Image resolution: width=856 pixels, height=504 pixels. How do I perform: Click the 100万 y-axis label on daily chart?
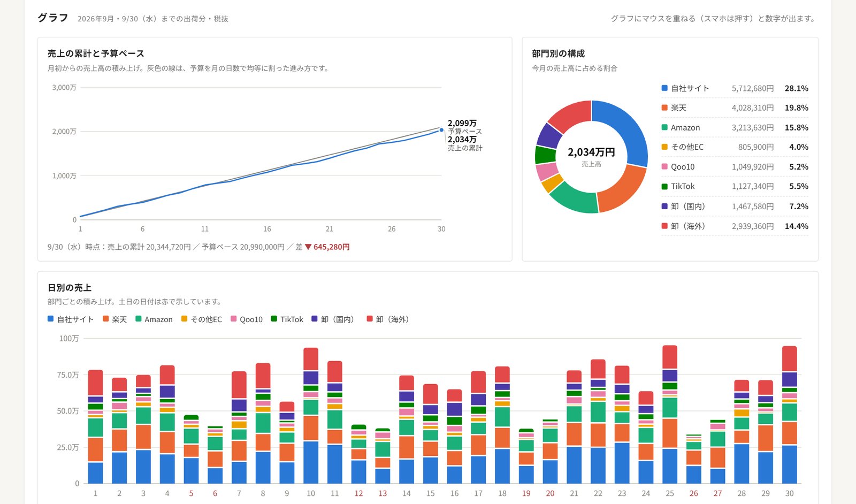tap(69, 338)
